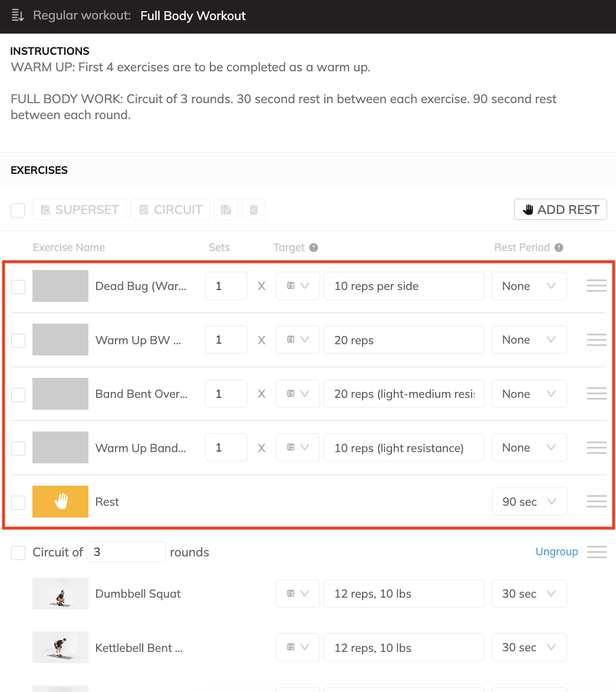The width and height of the screenshot is (616, 692).
Task: Click the Rest Period help question mark icon
Action: pos(559,248)
